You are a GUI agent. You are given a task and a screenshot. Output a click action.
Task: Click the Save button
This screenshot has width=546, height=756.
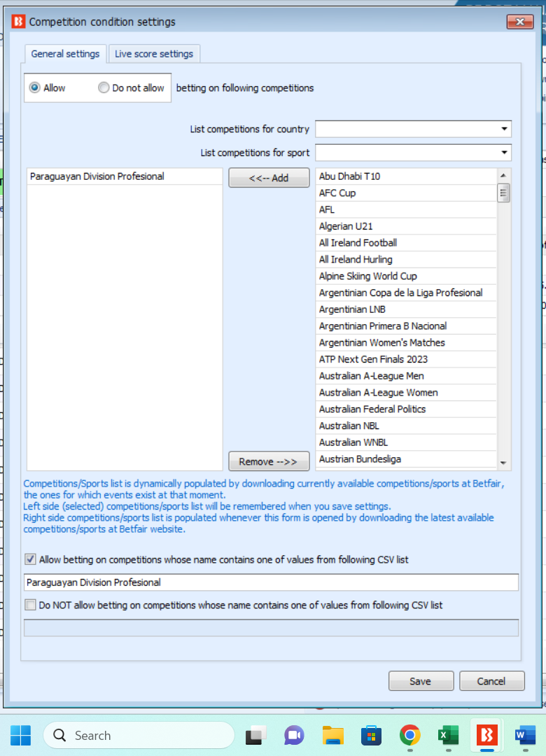click(x=421, y=681)
